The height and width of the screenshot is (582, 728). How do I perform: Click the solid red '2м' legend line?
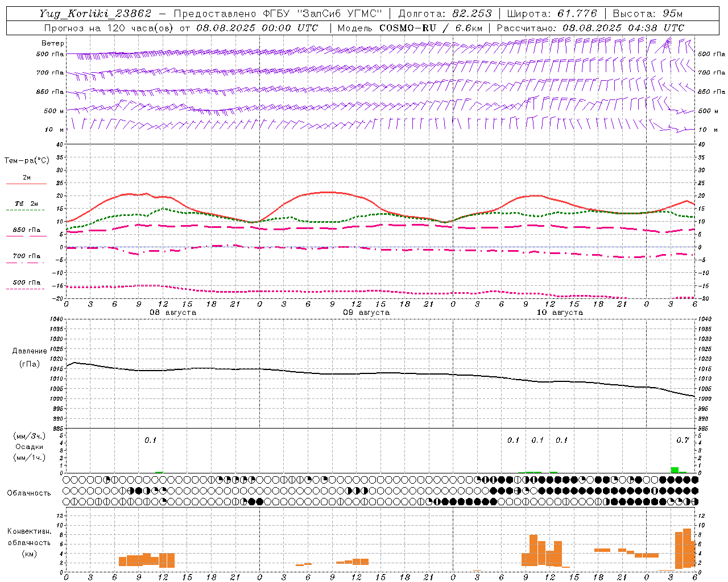click(26, 184)
